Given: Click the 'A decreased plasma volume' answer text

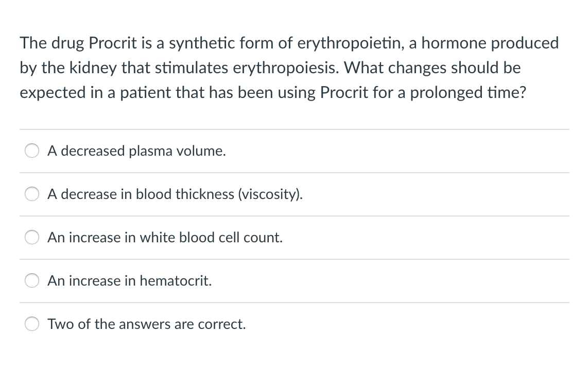Looking at the screenshot, I should point(136,151).
